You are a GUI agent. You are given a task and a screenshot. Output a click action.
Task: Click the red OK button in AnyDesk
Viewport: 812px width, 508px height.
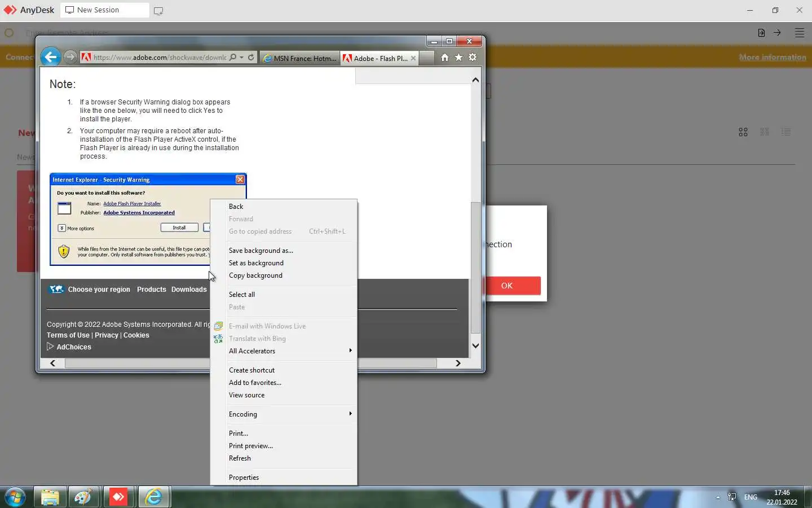pos(507,286)
